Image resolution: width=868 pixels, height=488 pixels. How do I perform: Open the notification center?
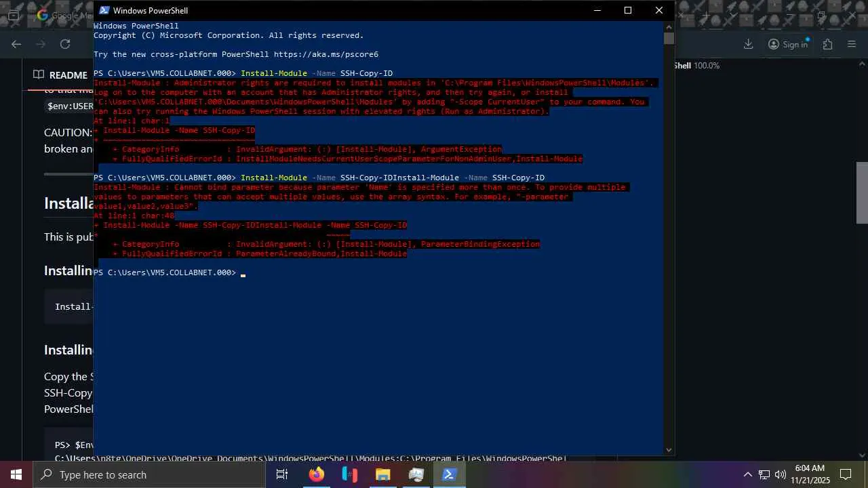click(x=846, y=474)
